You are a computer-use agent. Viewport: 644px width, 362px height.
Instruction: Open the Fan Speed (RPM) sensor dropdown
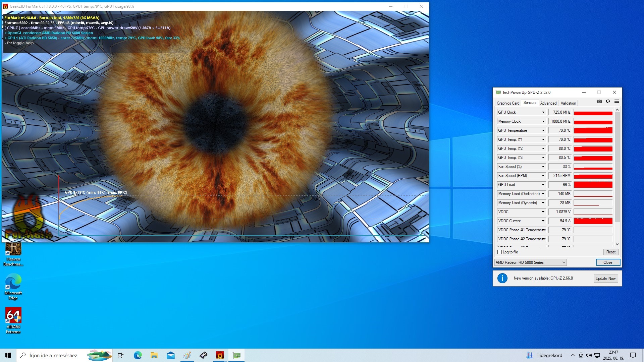pos(543,176)
